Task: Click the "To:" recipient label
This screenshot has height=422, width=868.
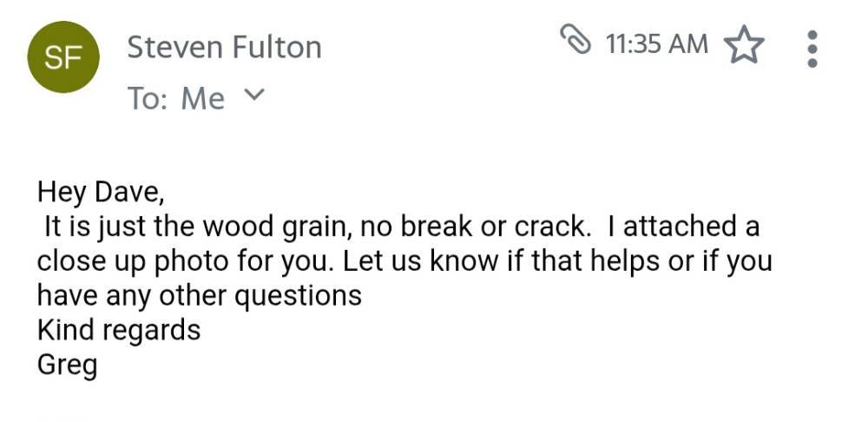Action: point(148,99)
